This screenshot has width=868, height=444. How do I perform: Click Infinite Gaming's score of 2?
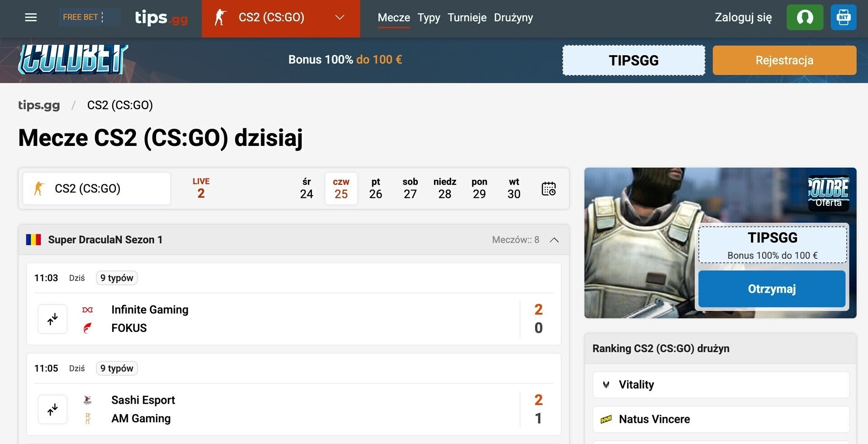pyautogui.click(x=538, y=310)
